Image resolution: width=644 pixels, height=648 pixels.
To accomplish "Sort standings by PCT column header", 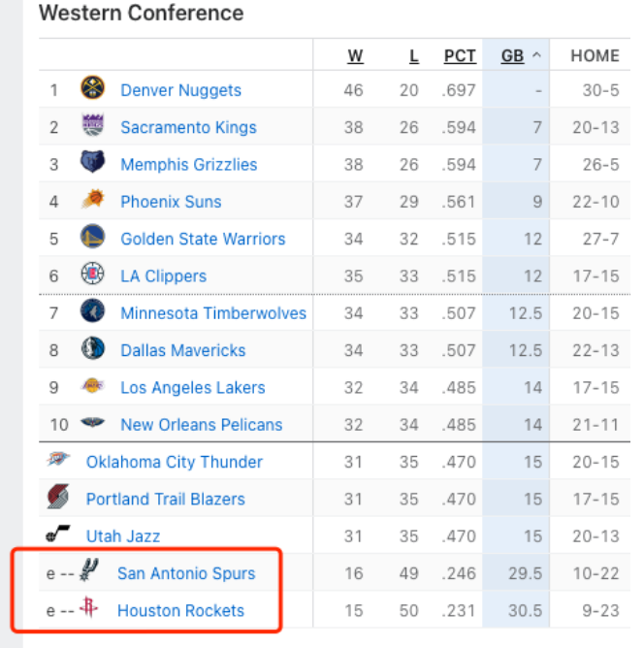I will 460,56.
